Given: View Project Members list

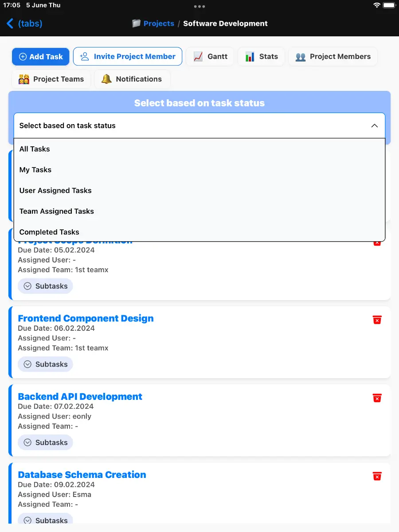Looking at the screenshot, I should 333,57.
